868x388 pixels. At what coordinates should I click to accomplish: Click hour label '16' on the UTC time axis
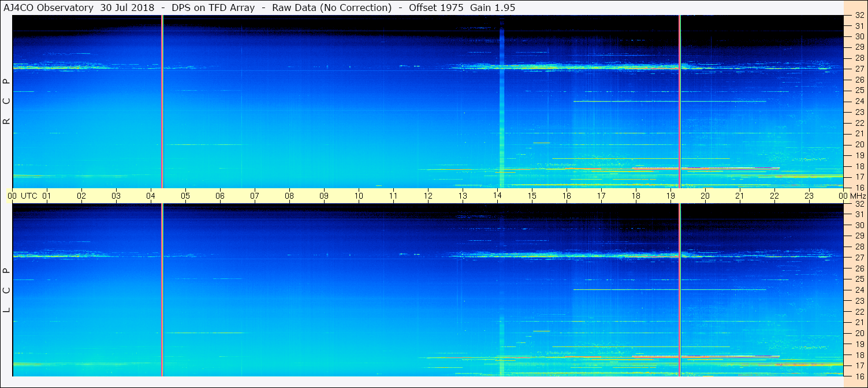tap(567, 196)
